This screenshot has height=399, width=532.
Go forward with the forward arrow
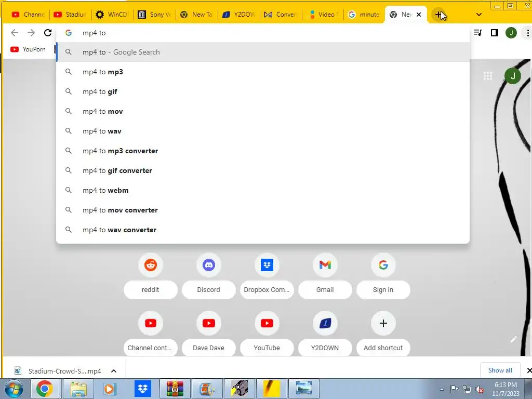(x=31, y=33)
